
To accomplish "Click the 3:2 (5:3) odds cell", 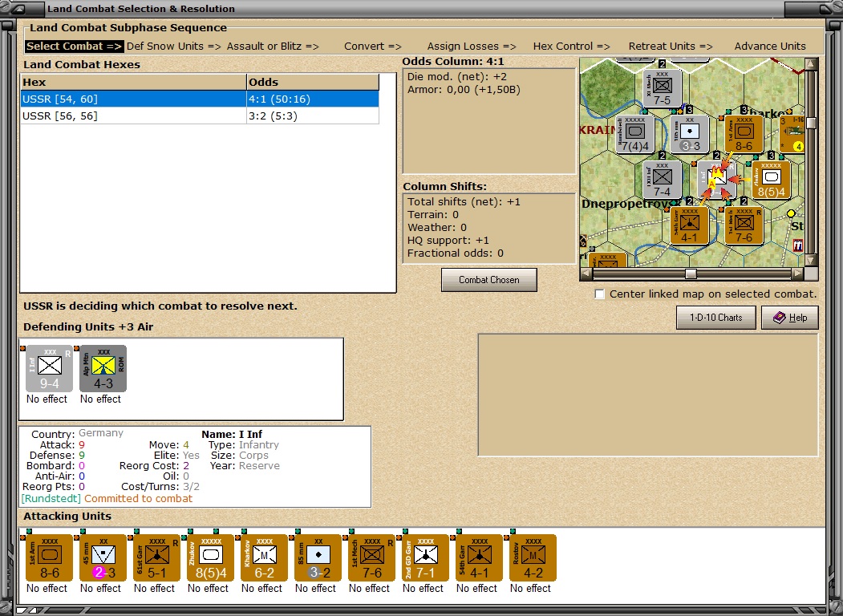I will 313,116.
